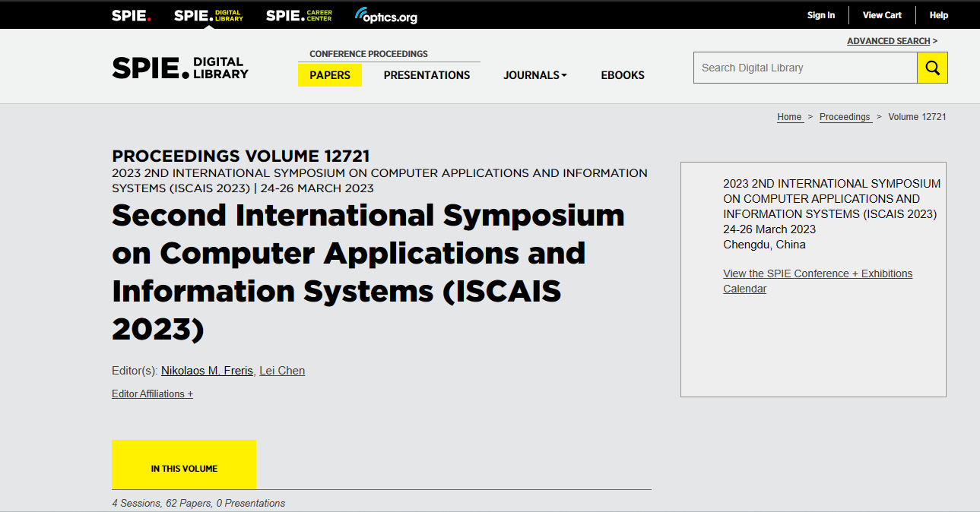Go to Home breadcrumb
This screenshot has height=512, width=980.
tap(789, 117)
